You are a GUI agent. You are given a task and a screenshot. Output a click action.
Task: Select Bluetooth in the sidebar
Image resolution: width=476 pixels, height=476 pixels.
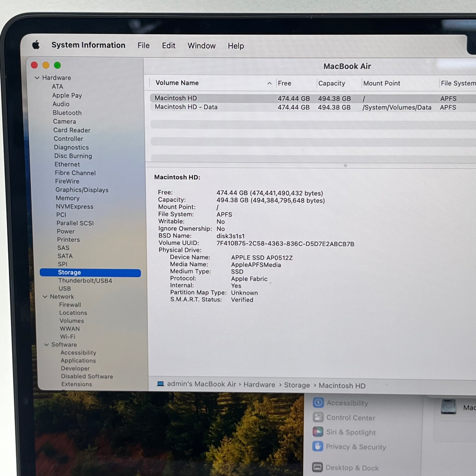[x=67, y=113]
